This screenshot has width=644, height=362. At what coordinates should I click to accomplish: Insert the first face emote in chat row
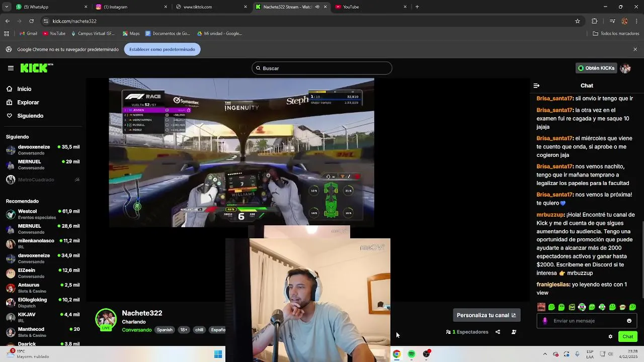(x=541, y=307)
